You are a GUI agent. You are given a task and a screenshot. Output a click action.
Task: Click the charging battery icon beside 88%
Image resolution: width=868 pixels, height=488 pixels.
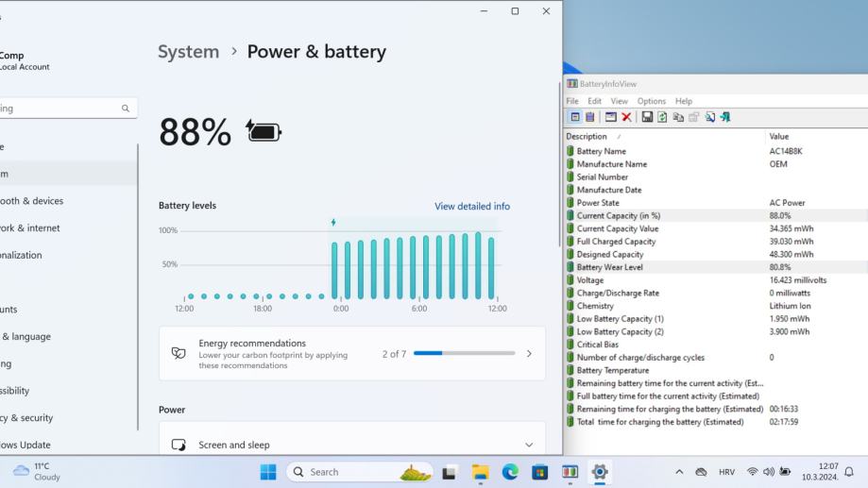click(x=264, y=131)
